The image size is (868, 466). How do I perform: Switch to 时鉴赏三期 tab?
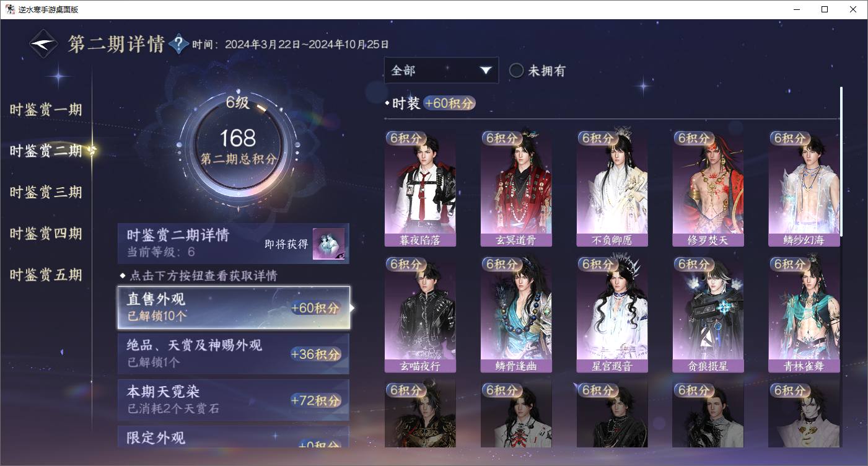tap(46, 193)
